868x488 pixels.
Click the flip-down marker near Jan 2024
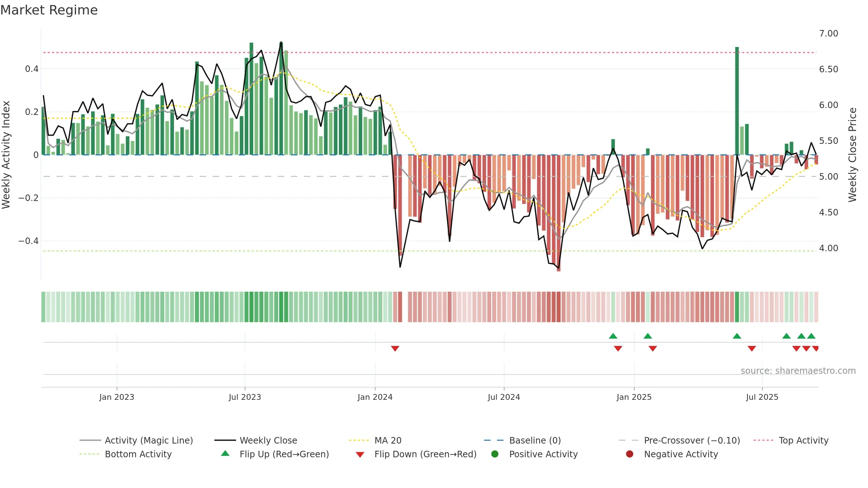pos(395,348)
